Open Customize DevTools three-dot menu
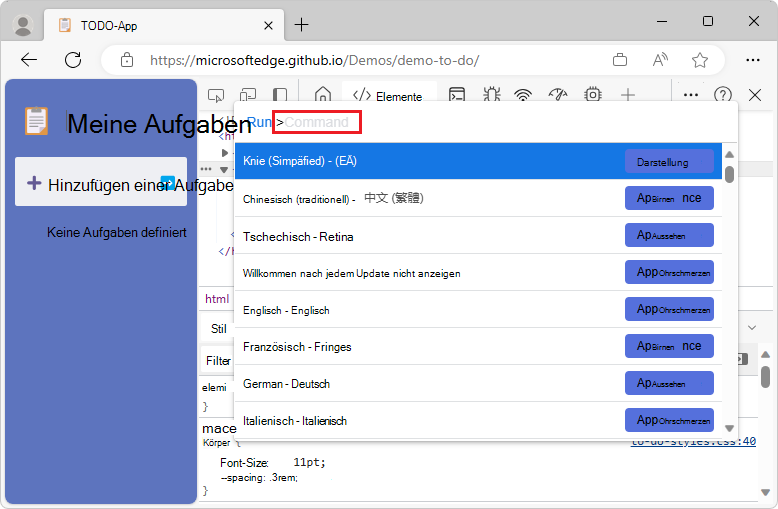Screen dimensions: 778x509 [691, 95]
